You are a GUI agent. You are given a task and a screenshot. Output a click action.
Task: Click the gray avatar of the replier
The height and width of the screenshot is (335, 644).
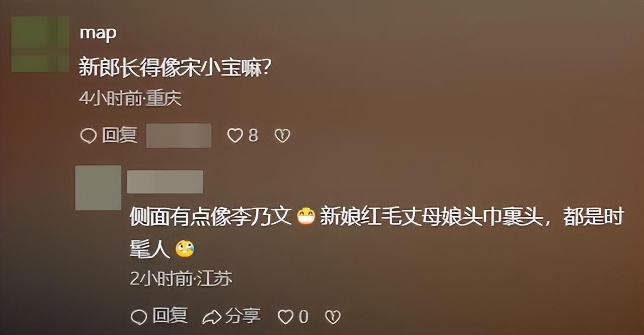pyautogui.click(x=98, y=188)
